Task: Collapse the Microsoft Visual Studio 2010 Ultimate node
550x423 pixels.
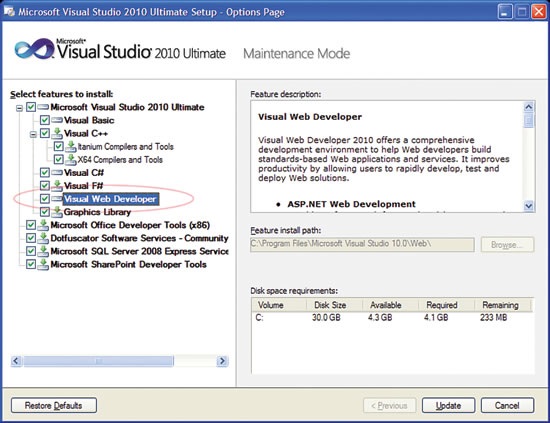Action: [x=19, y=108]
